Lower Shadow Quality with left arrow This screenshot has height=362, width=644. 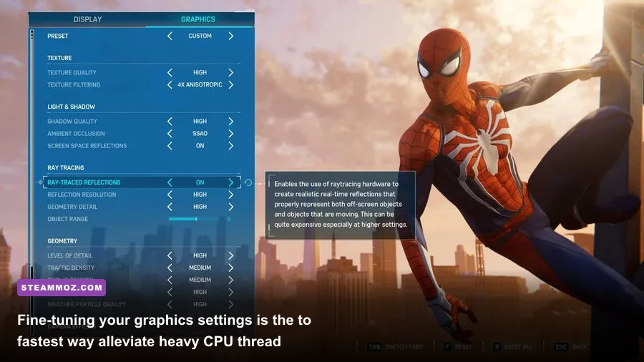(x=170, y=122)
